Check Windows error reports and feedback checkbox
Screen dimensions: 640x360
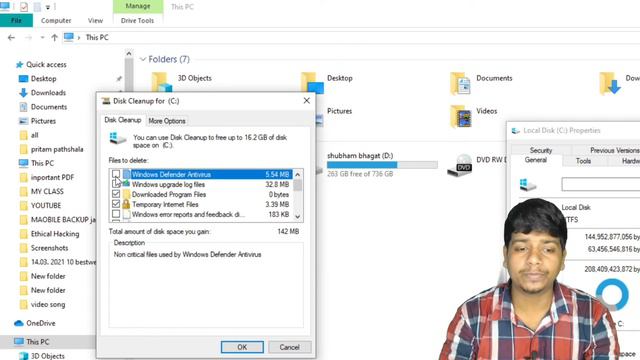pyautogui.click(x=116, y=214)
